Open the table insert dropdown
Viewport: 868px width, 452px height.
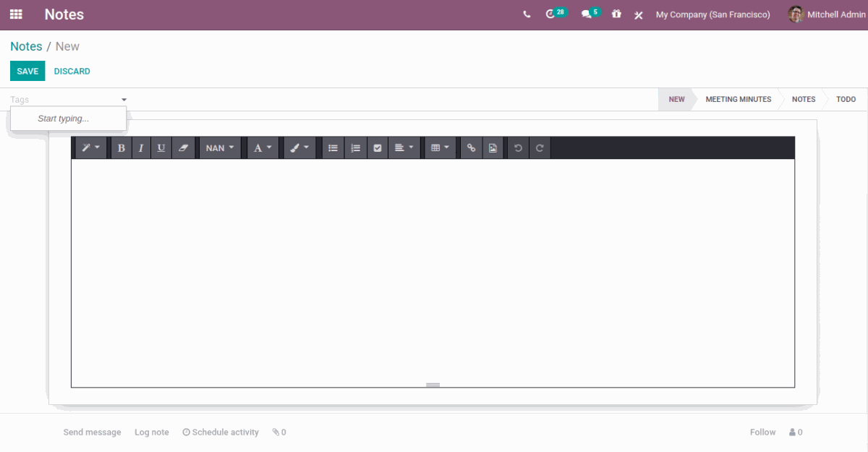click(440, 148)
